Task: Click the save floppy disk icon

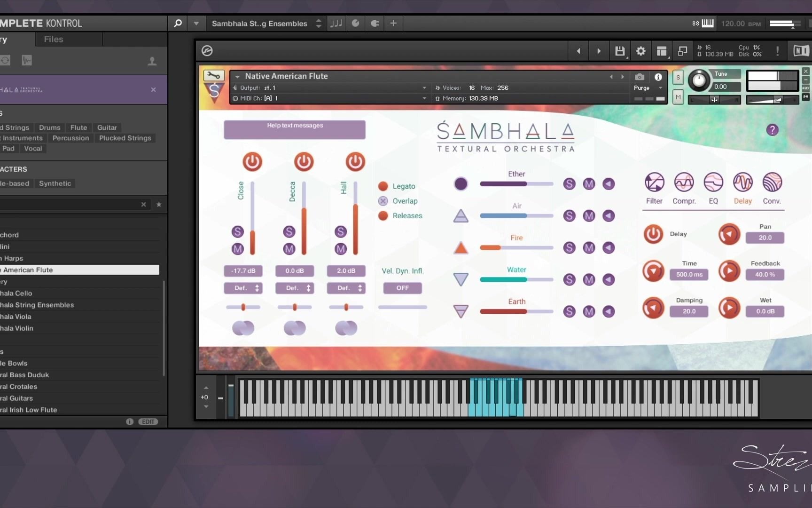Action: tap(620, 51)
